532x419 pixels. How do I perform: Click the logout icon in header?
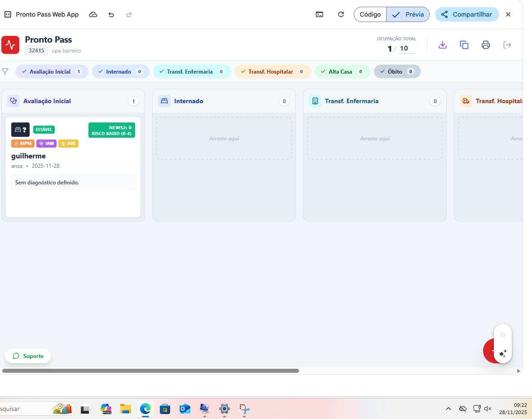pos(507,45)
